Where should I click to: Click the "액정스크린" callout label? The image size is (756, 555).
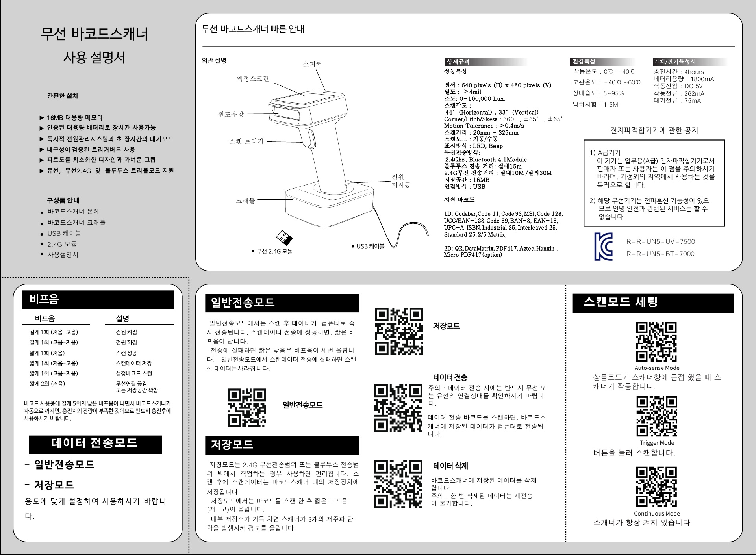tap(253, 79)
